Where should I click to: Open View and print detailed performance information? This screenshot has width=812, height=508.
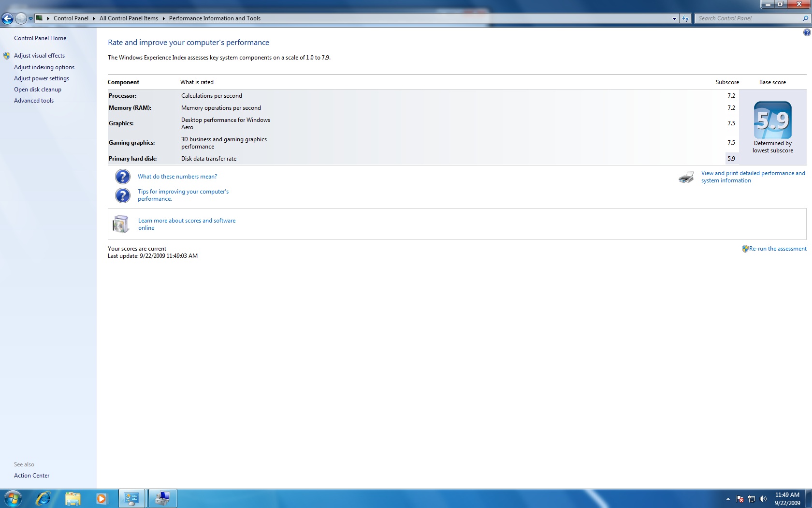(x=753, y=177)
